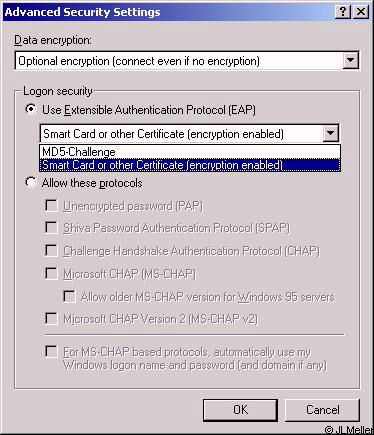This screenshot has height=435, width=374.
Task: Toggle older MS-CHAP for Windows 95 checkbox
Action: pos(69,296)
